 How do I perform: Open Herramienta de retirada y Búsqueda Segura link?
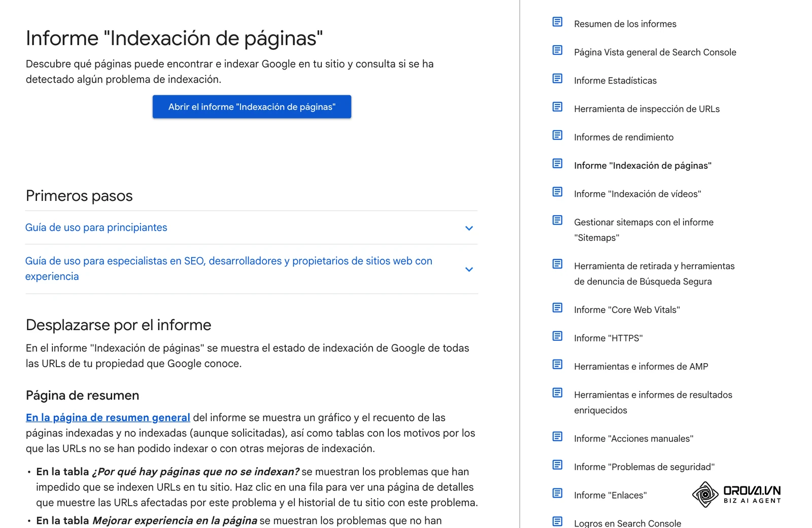point(654,274)
